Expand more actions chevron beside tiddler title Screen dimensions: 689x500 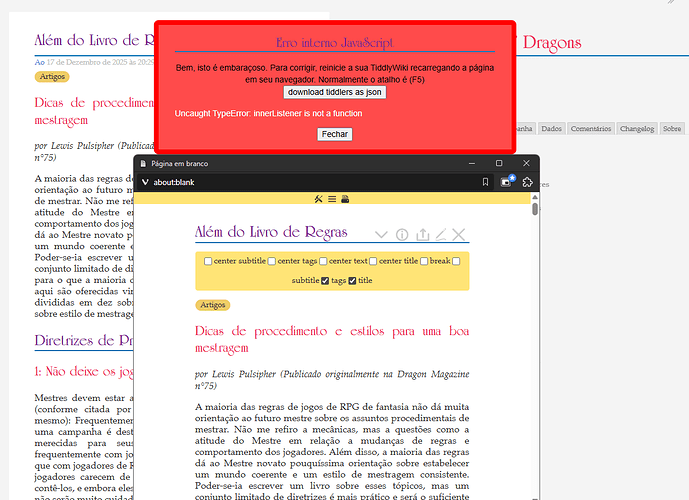pyautogui.click(x=381, y=235)
